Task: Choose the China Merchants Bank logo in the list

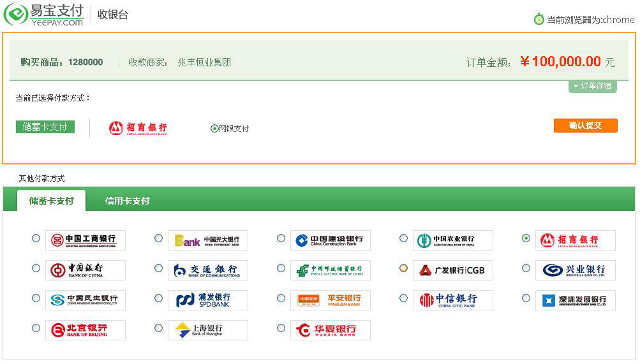Action: point(575,240)
